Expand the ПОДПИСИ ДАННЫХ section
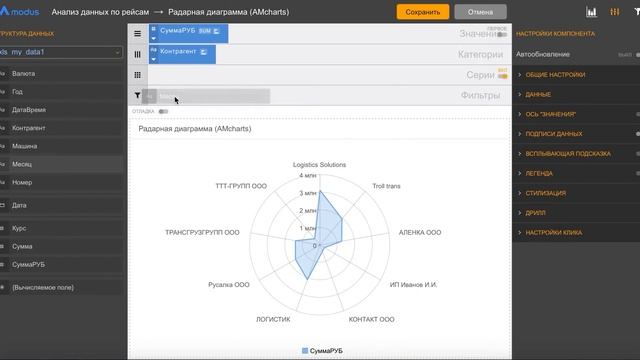Screen dimensions: 640x360 pyautogui.click(x=576, y=134)
